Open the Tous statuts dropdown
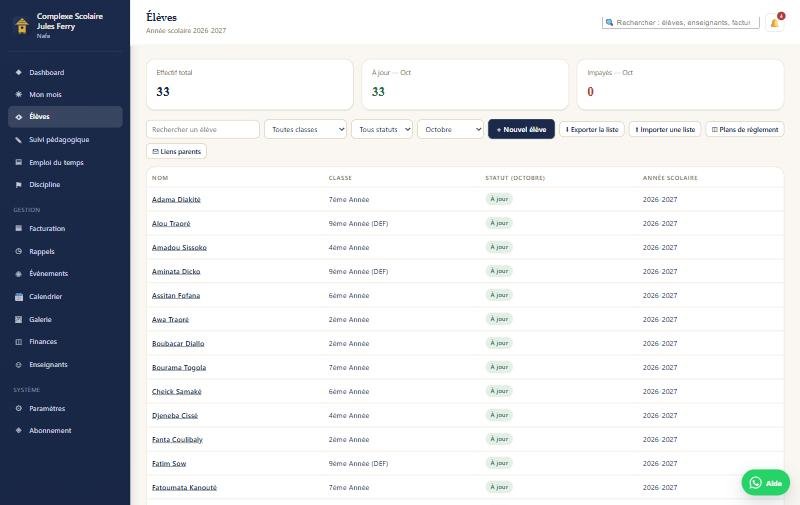The image size is (800, 505). pyautogui.click(x=382, y=130)
